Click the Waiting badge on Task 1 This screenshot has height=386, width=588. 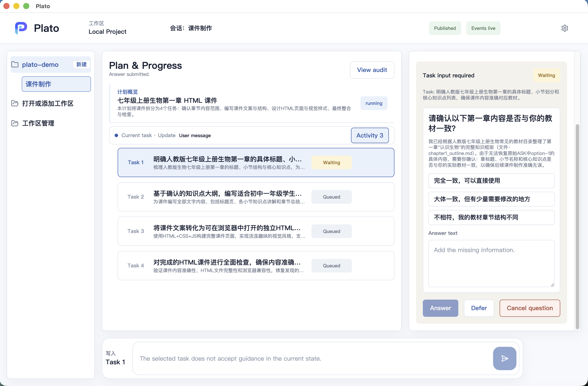pyautogui.click(x=331, y=162)
